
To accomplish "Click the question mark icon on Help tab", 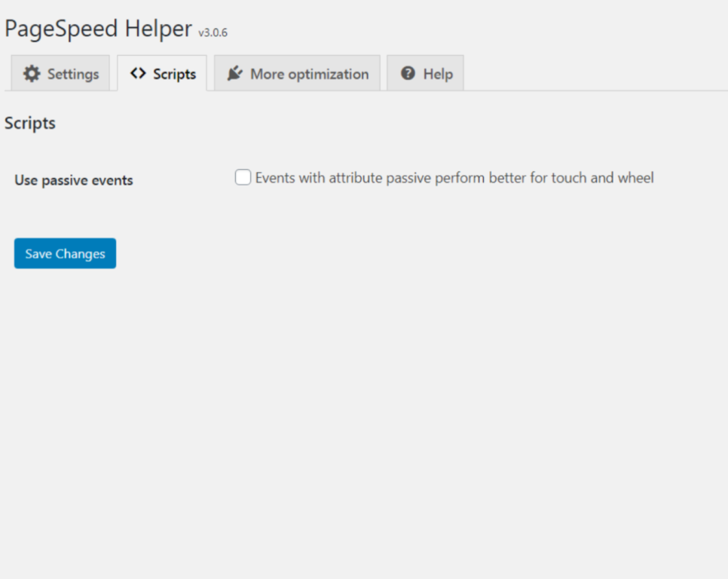I will pyautogui.click(x=408, y=73).
